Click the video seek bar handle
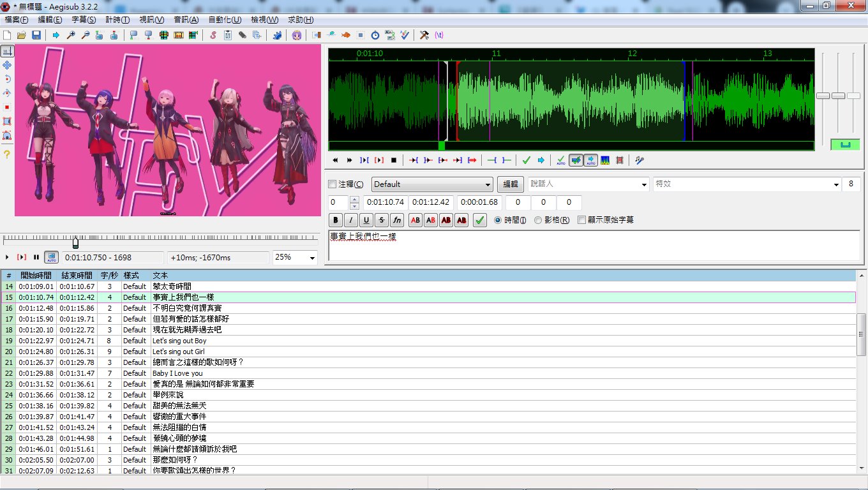 (x=75, y=243)
